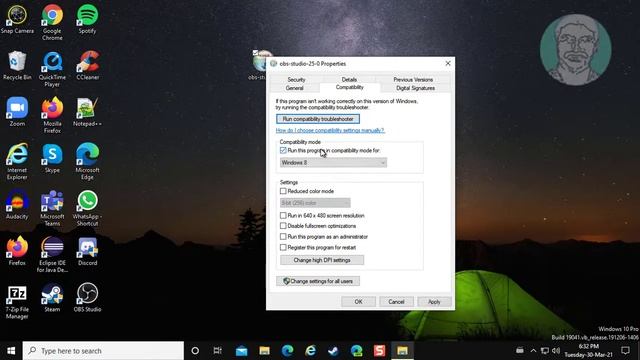
Task: Open Internet Explorer from taskbar
Action: click(x=311, y=351)
